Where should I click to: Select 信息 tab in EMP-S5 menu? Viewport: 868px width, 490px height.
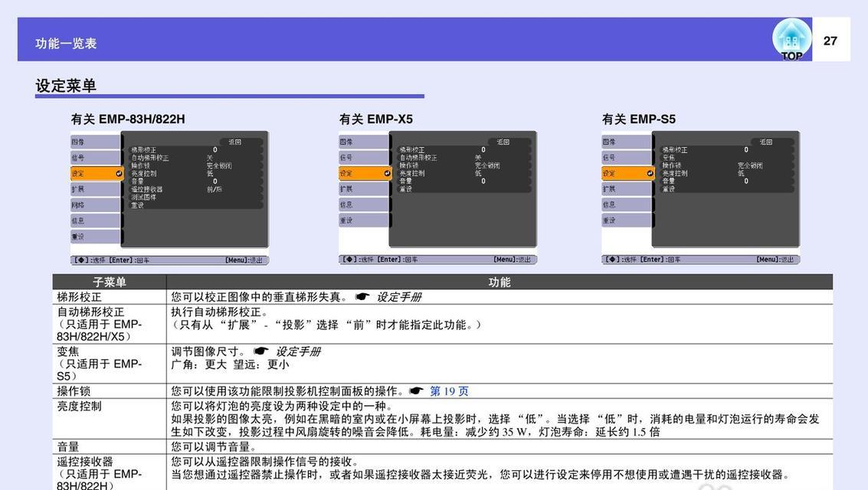(627, 204)
